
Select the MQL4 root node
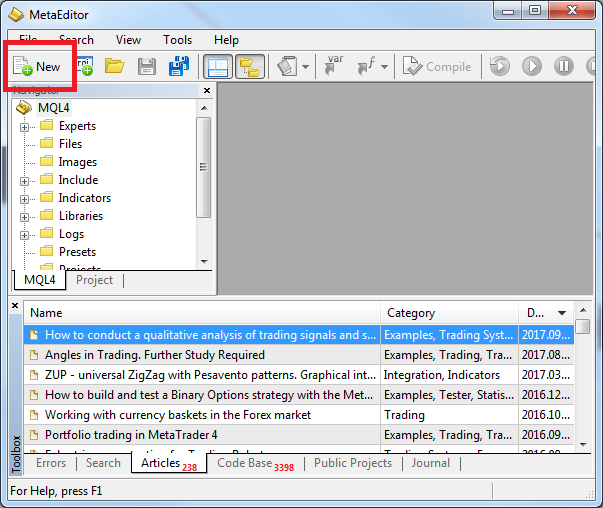[x=54, y=108]
